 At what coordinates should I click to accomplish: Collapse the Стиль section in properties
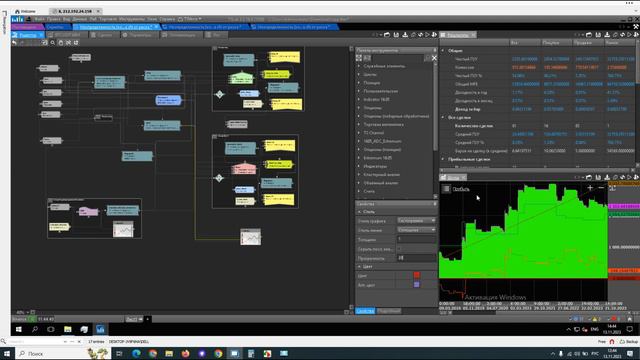coord(360,211)
